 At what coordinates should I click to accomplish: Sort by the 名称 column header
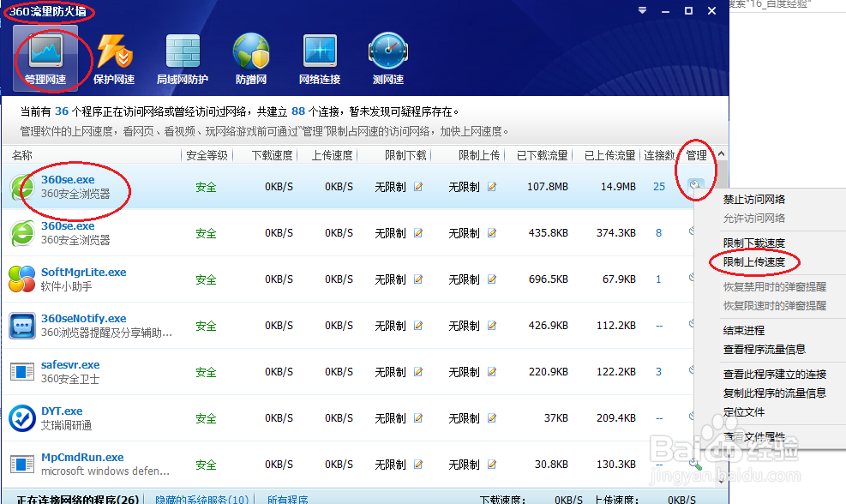click(x=22, y=155)
